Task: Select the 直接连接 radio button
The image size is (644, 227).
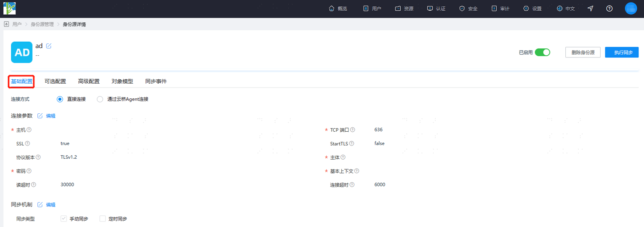Action: click(60, 99)
